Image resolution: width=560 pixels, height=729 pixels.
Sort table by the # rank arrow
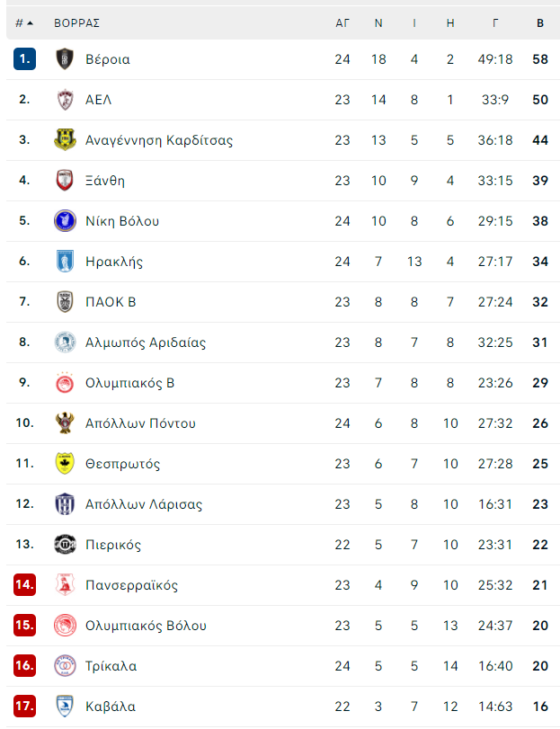24,22
